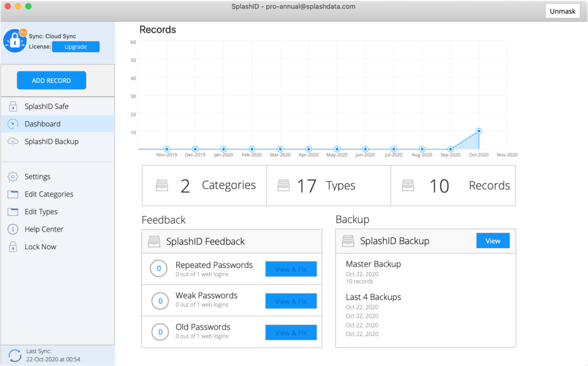Click the SplashID Feedback panel drawer icon

click(154, 241)
